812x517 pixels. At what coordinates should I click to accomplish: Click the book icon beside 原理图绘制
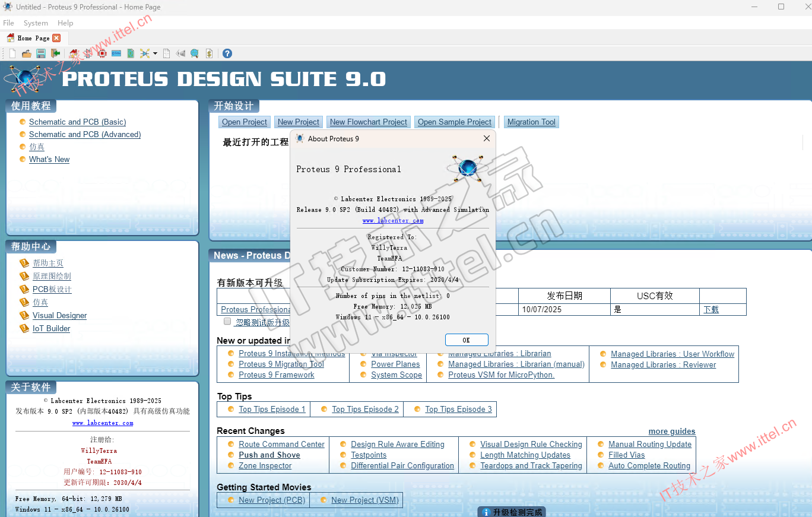(x=24, y=276)
